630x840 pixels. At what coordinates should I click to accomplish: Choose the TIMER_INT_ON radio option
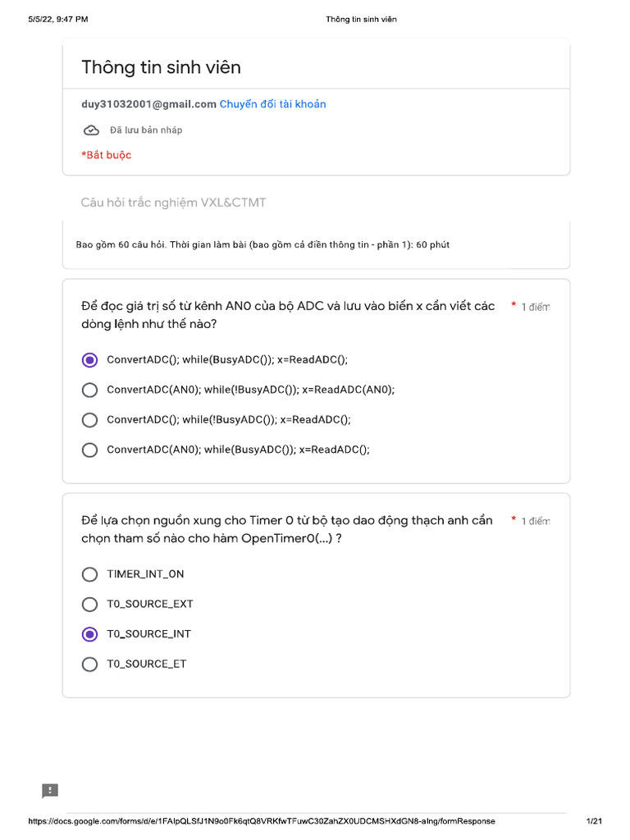point(90,574)
